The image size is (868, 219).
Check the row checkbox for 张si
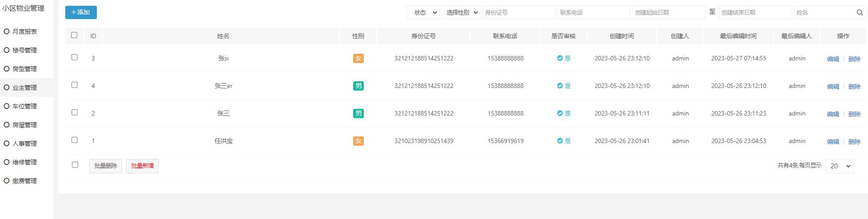(x=75, y=57)
